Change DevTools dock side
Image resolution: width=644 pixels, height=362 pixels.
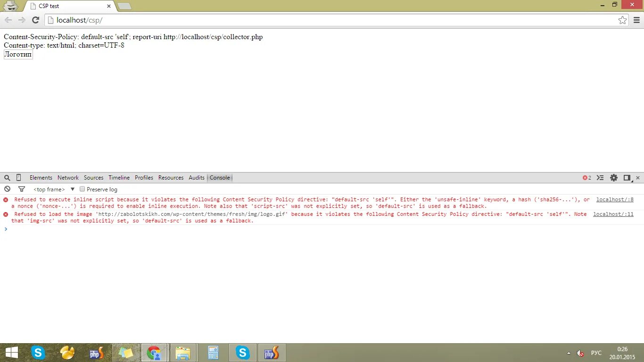point(627,178)
